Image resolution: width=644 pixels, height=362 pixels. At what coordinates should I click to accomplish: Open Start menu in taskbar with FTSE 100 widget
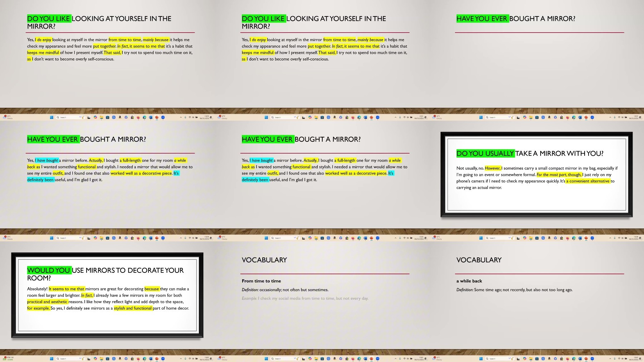(x=52, y=358)
